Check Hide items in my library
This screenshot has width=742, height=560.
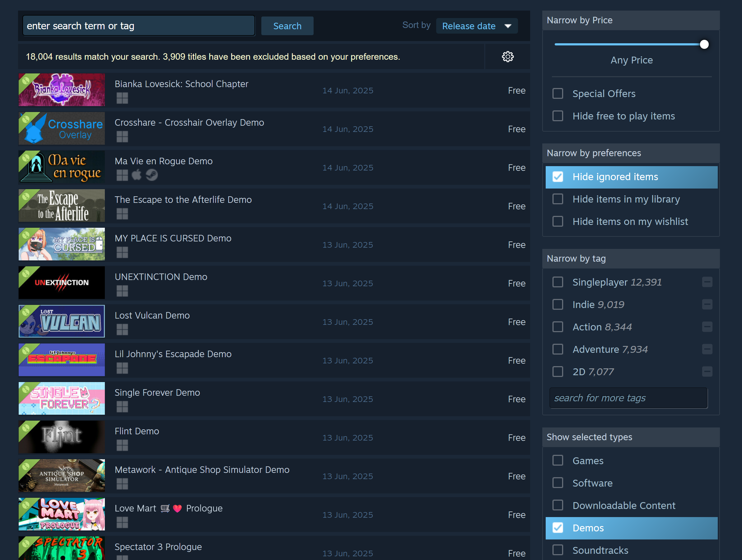tap(558, 199)
